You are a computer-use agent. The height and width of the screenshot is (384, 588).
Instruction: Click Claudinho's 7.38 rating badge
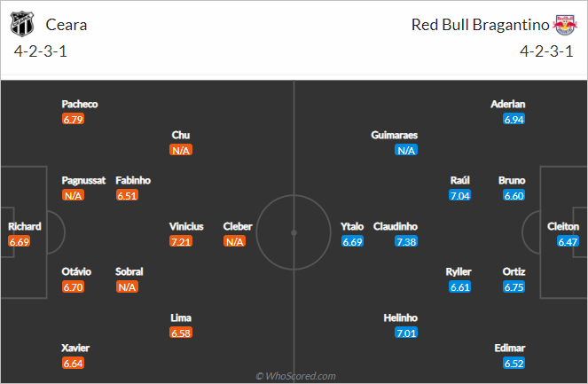tap(406, 241)
